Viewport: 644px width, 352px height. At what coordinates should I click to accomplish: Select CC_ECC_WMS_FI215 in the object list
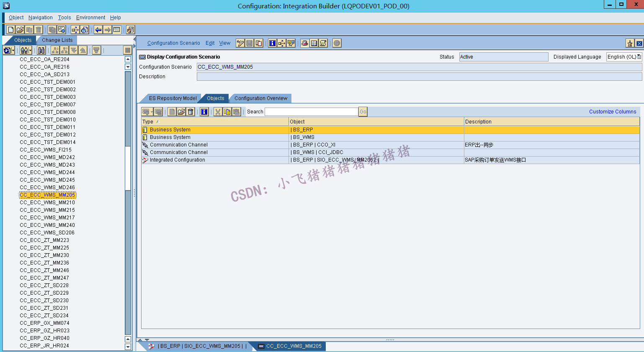coord(46,150)
